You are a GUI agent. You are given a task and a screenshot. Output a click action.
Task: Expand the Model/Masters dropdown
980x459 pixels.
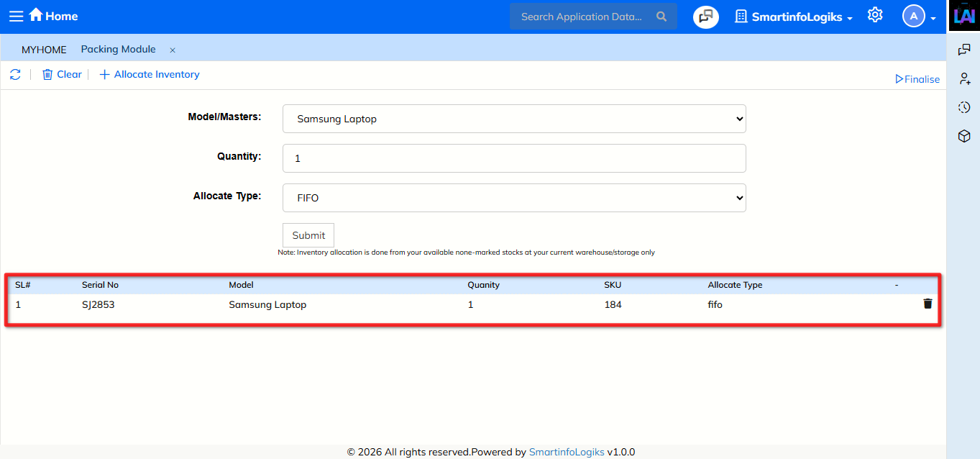[x=514, y=119]
